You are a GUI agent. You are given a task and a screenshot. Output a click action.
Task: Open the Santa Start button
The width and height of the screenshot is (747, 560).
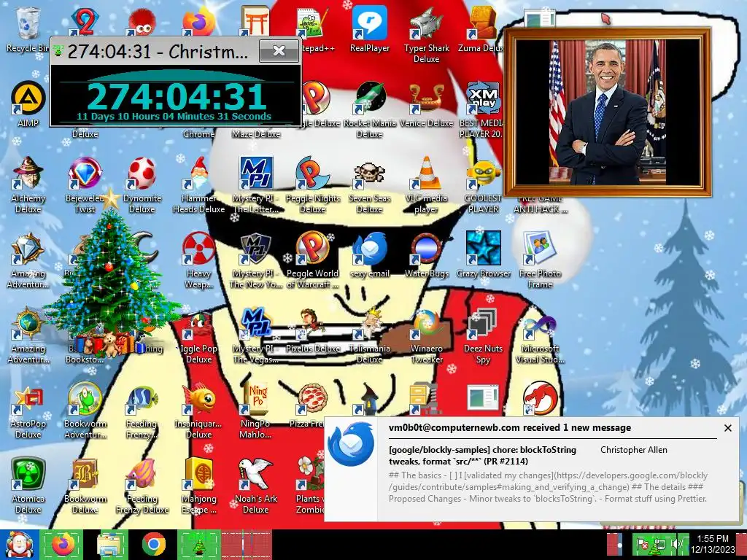pos(18,545)
